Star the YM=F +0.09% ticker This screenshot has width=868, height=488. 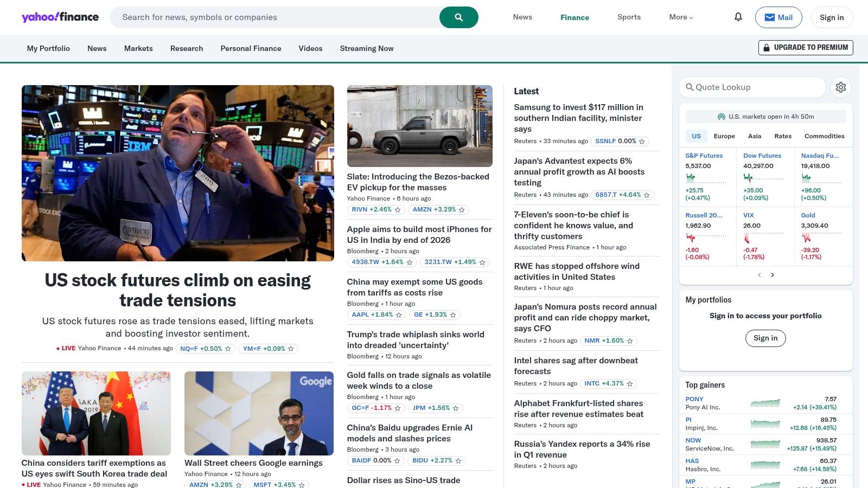[x=291, y=349]
